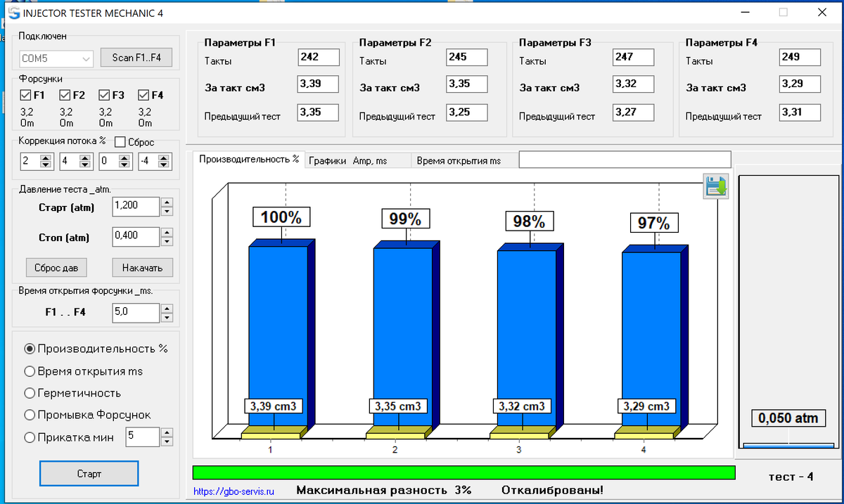
Task: Click the F3 Предыдущий тест field 3,27
Action: [x=633, y=112]
